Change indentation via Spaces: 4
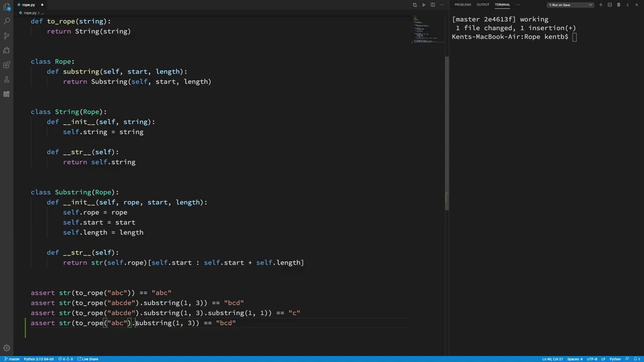This screenshot has width=644, height=362. [575, 359]
